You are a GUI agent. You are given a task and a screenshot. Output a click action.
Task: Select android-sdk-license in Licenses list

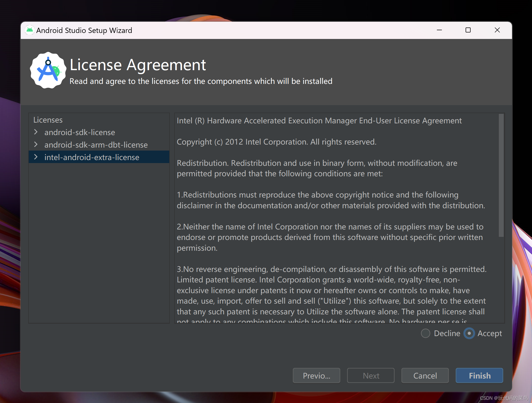(x=80, y=132)
